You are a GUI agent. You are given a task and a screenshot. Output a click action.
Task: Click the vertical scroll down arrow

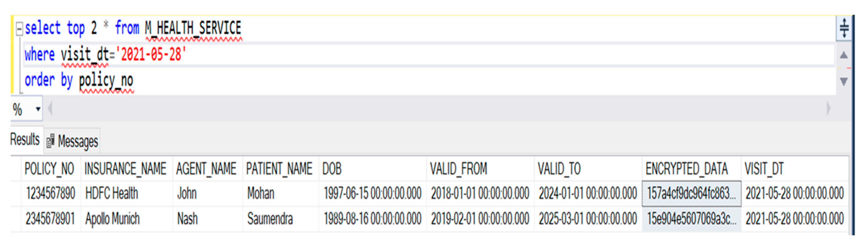[844, 82]
